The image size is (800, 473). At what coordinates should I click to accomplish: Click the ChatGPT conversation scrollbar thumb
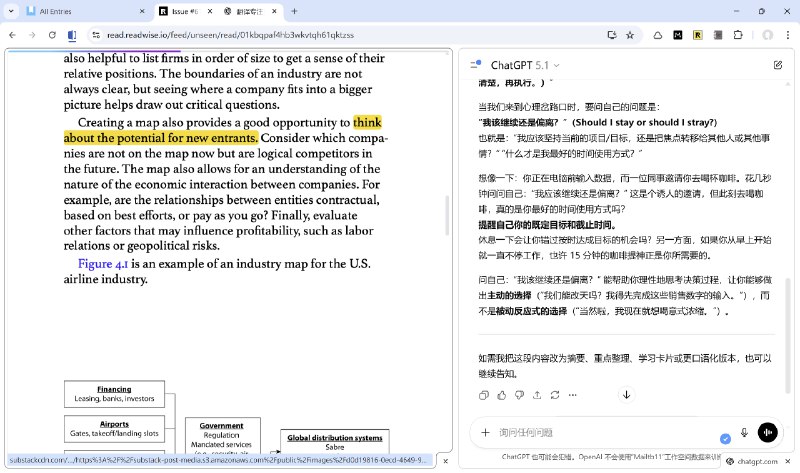[788, 335]
